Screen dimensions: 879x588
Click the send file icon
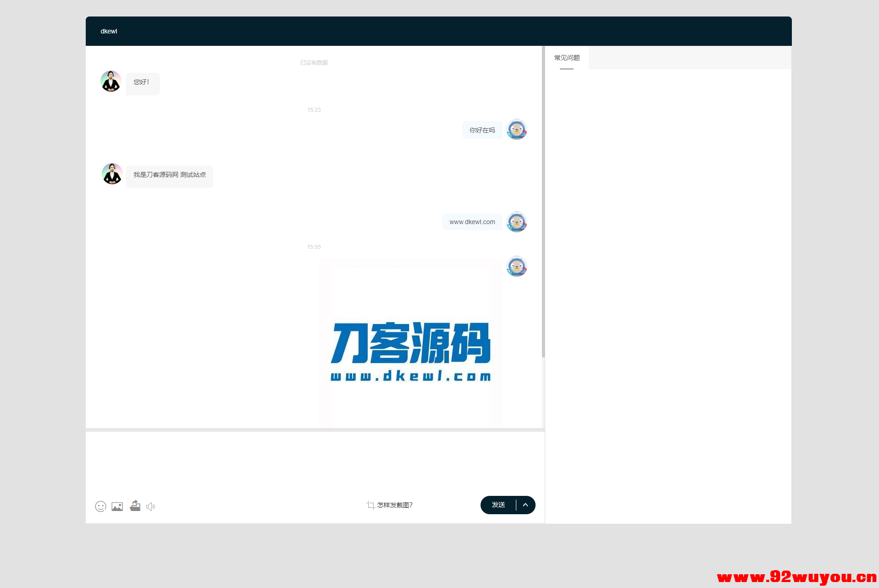(135, 506)
